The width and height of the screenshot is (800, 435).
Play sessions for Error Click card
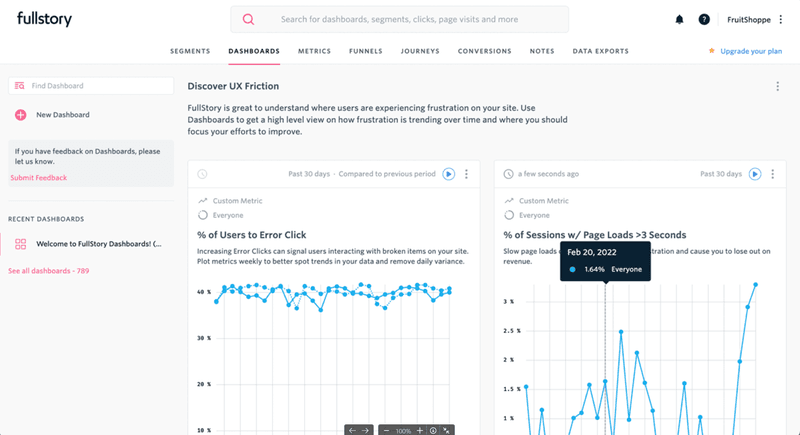click(x=448, y=174)
